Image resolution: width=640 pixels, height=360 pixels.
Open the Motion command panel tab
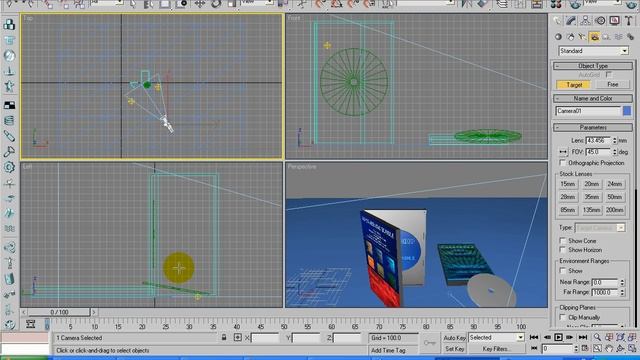point(600,21)
